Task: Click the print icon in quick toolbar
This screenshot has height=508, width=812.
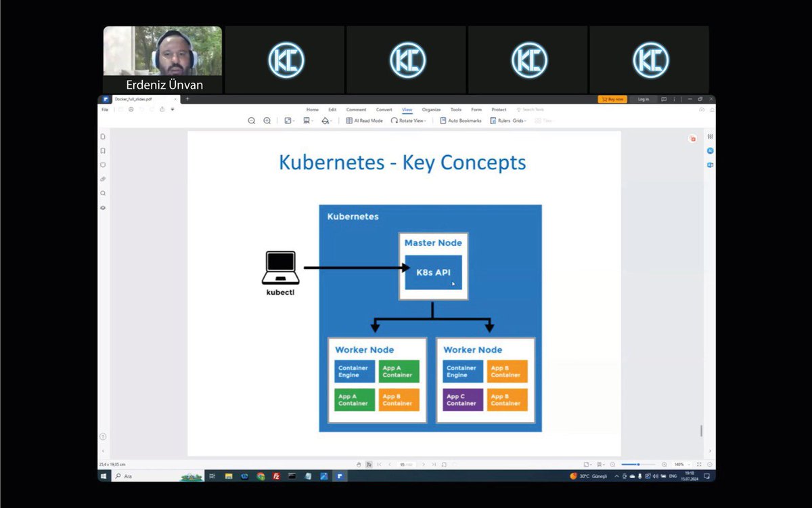Action: point(131,109)
